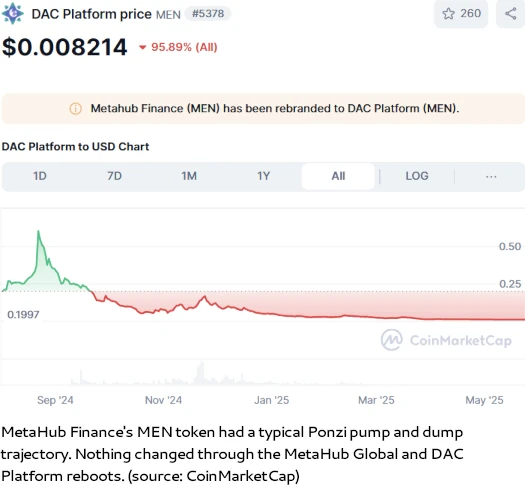Click the volume spike in lower chart
Viewport: 525px width, 486px height.
pos(201,372)
